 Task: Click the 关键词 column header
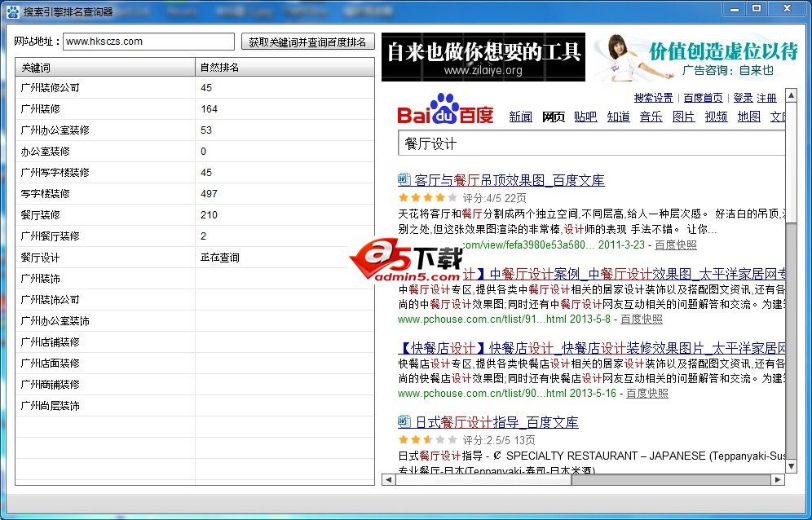[x=105, y=68]
